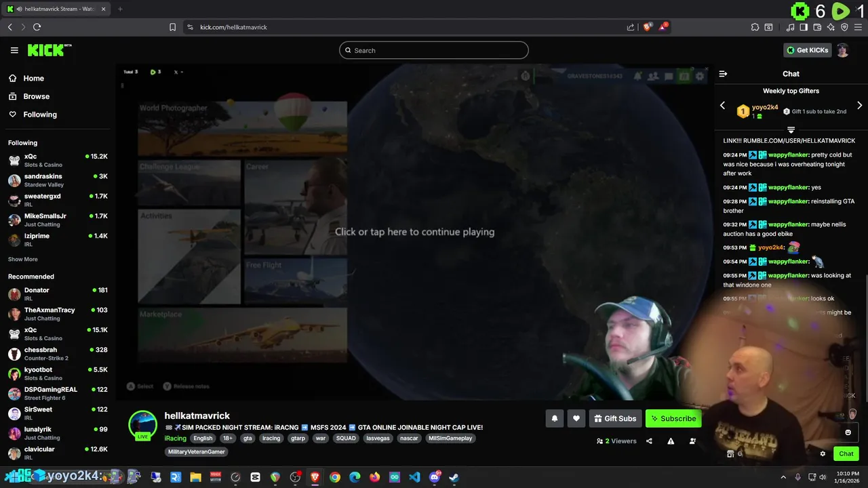Go back in browser
Screen dimensions: 868x488
[x=10, y=27]
